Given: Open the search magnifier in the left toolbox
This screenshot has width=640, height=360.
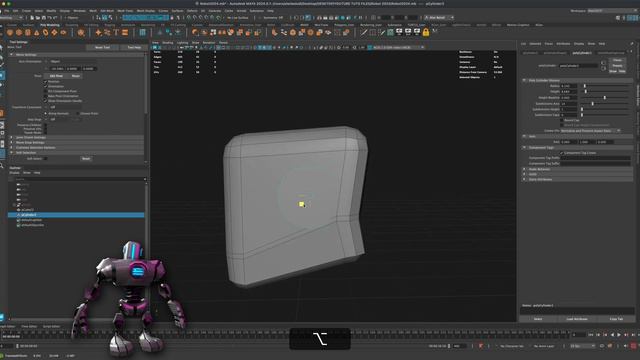Looking at the screenshot, I should point(2,166).
